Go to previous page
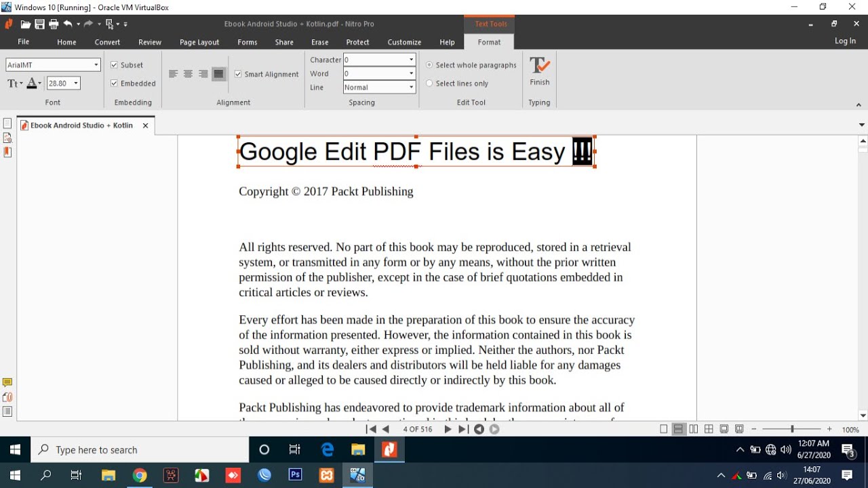The image size is (868, 488). click(386, 429)
